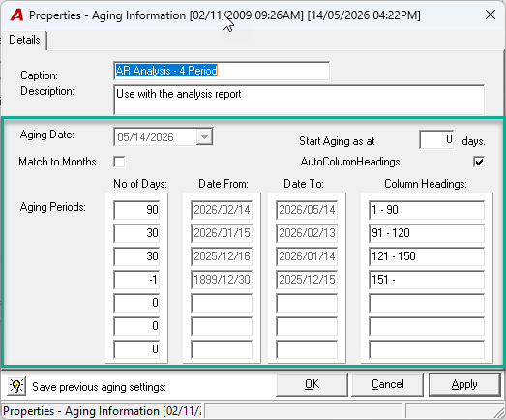Click the Start Aging as at days field
The image size is (506, 420).
pyautogui.click(x=436, y=139)
